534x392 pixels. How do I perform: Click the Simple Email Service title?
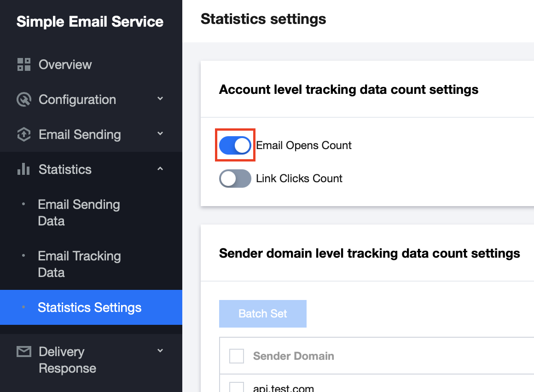(x=90, y=22)
